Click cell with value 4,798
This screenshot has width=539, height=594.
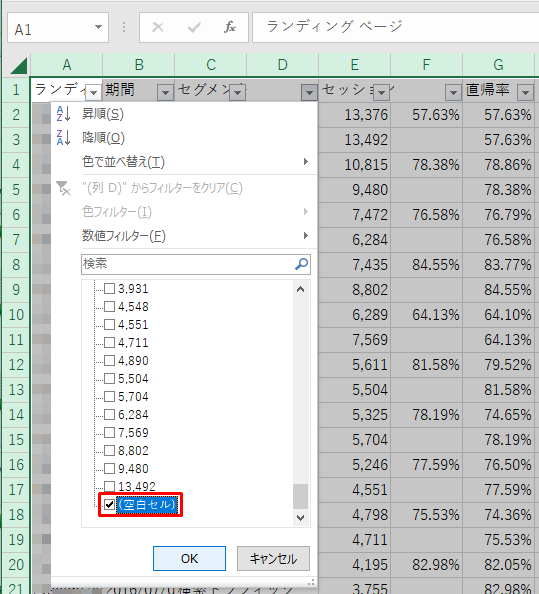(x=355, y=515)
